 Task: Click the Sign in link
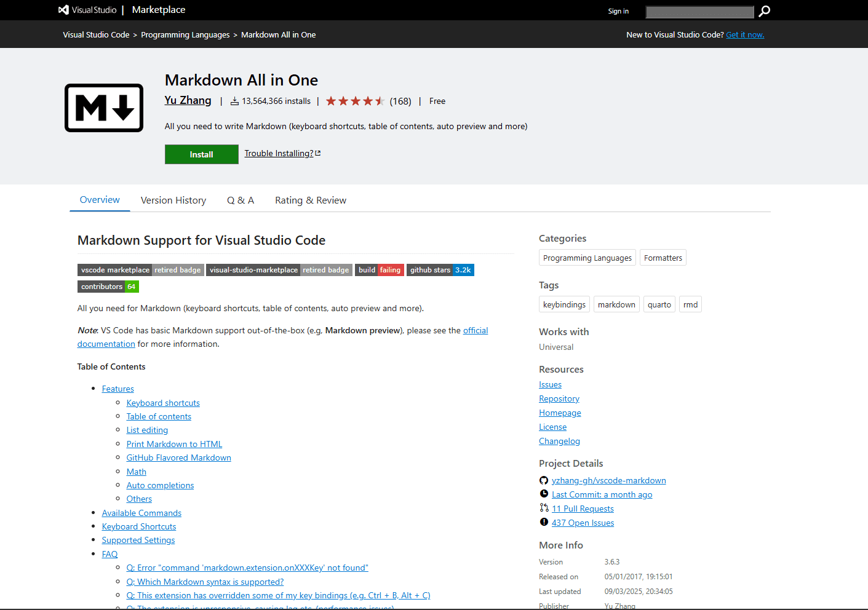click(618, 11)
